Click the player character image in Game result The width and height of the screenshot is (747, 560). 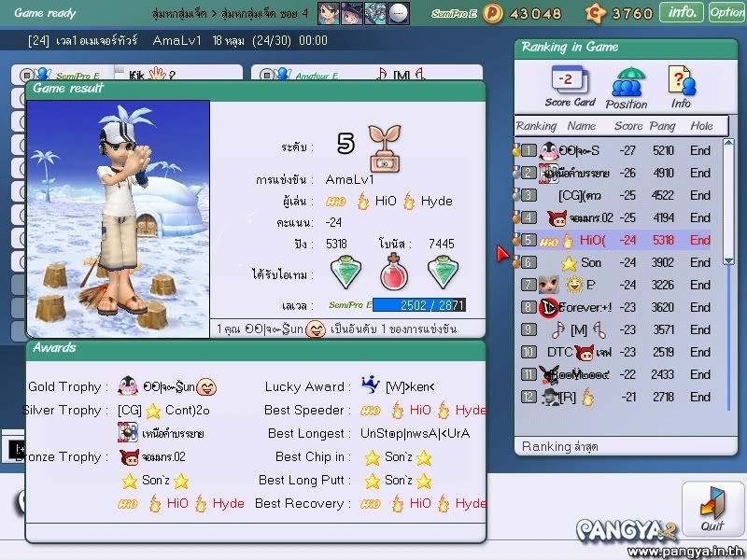[119, 218]
